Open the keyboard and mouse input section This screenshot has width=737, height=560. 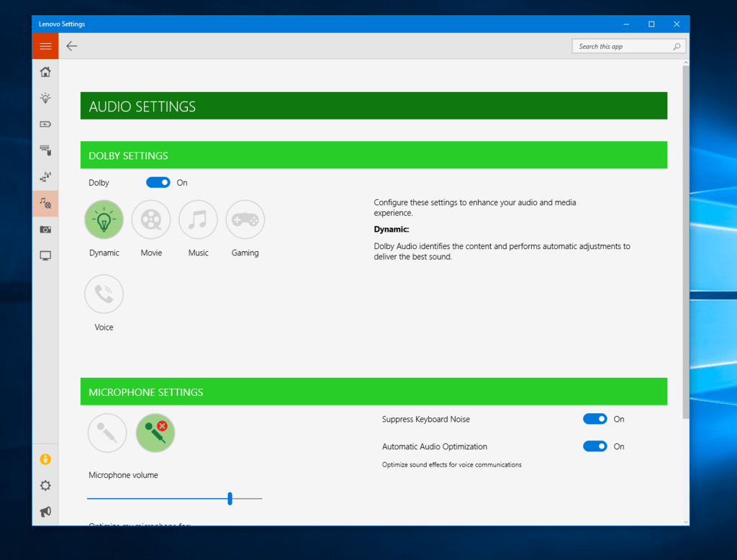click(45, 150)
